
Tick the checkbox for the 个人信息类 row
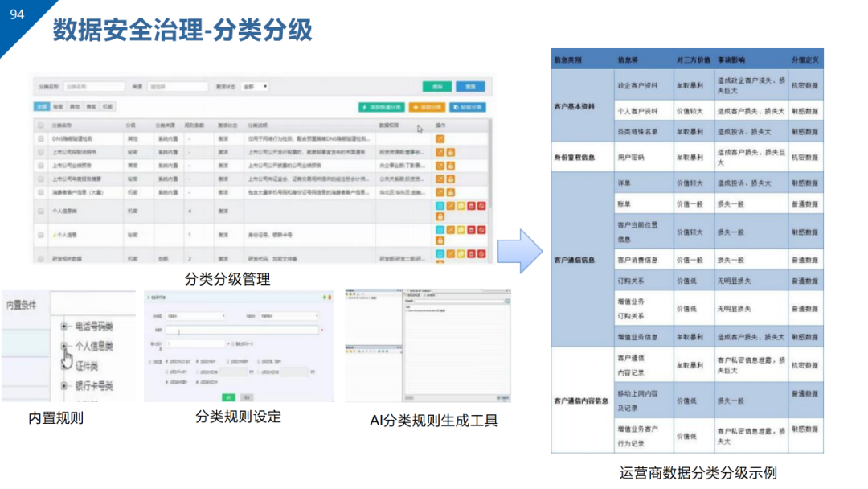coord(41,211)
